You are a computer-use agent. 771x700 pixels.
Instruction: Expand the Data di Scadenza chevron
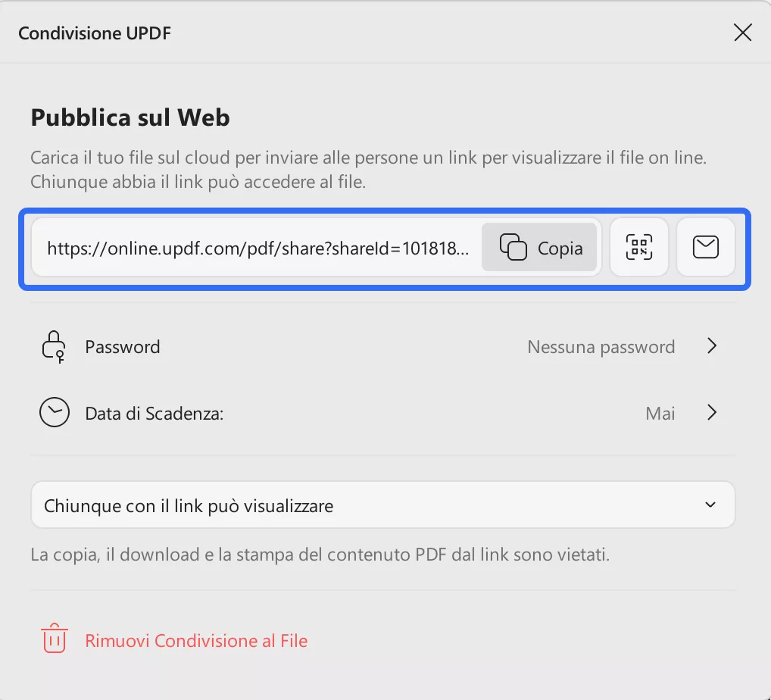pyautogui.click(x=711, y=412)
